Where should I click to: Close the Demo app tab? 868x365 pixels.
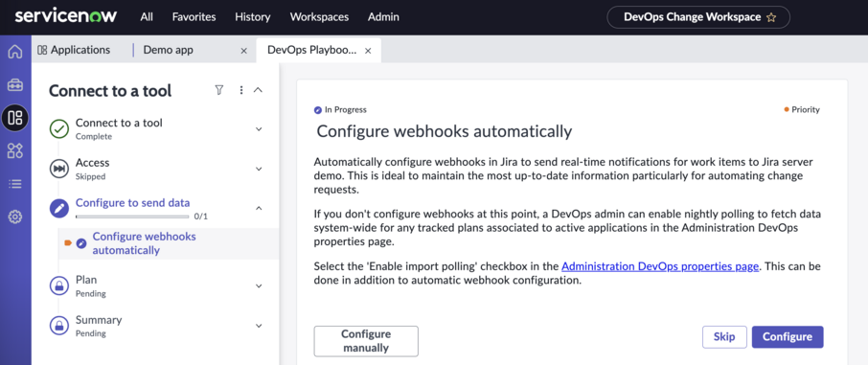[x=243, y=51]
